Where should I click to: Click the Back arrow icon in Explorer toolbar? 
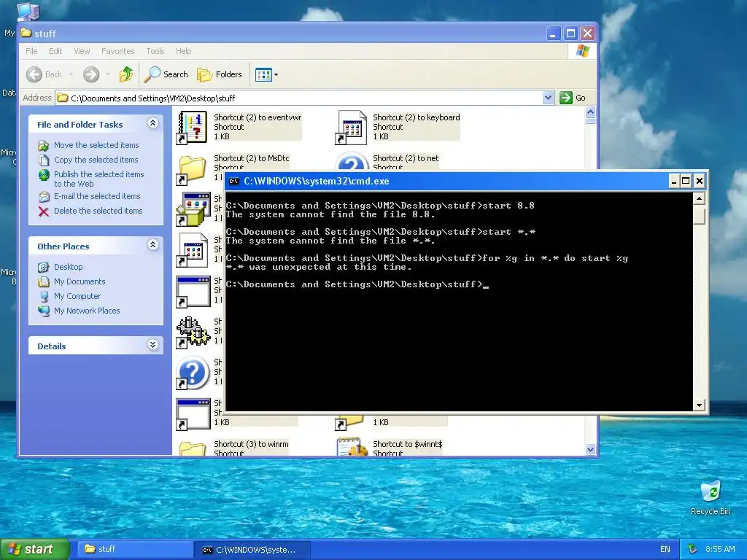click(x=34, y=74)
